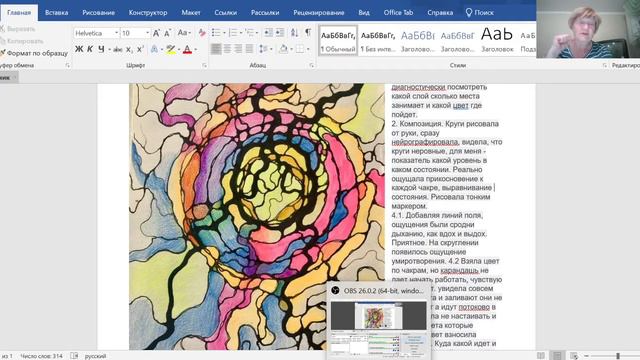Apply superscript formatting
Screen dimensions: 640x360
click(140, 49)
